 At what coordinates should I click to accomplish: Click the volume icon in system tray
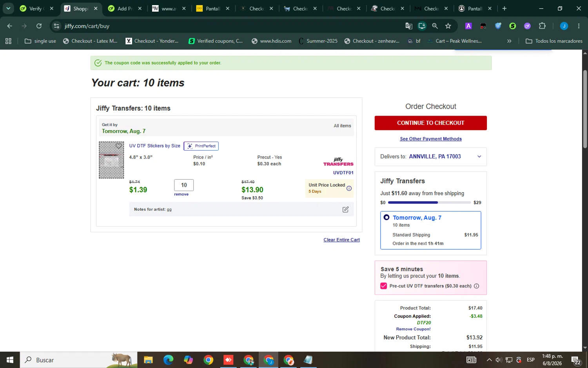tap(498, 360)
